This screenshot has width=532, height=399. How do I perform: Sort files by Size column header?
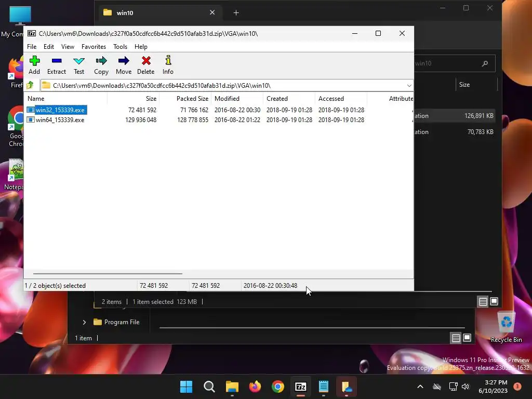(134, 98)
